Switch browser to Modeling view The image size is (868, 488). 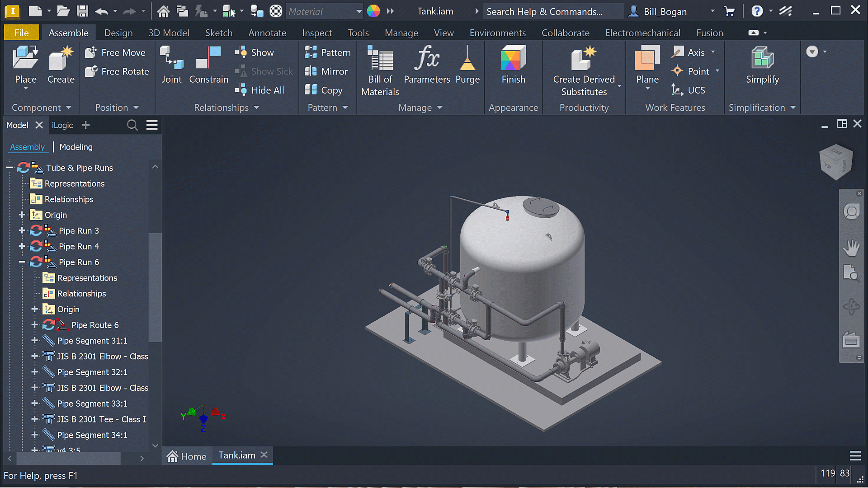[75, 147]
